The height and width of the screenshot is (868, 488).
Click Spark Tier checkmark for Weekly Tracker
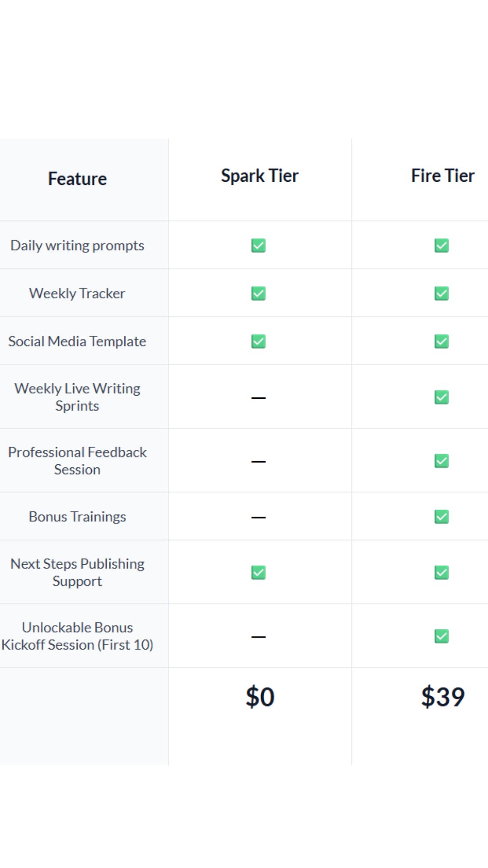coord(258,293)
